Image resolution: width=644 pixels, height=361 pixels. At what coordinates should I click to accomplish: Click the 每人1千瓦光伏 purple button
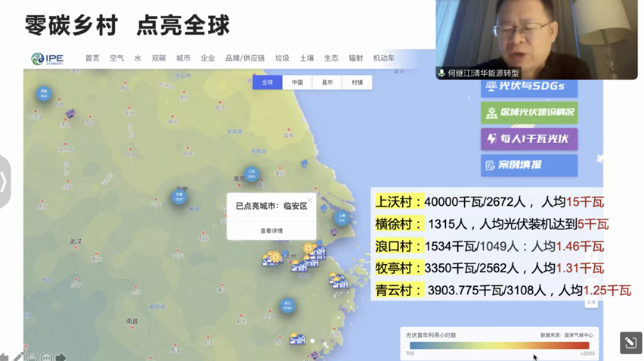[x=529, y=139]
